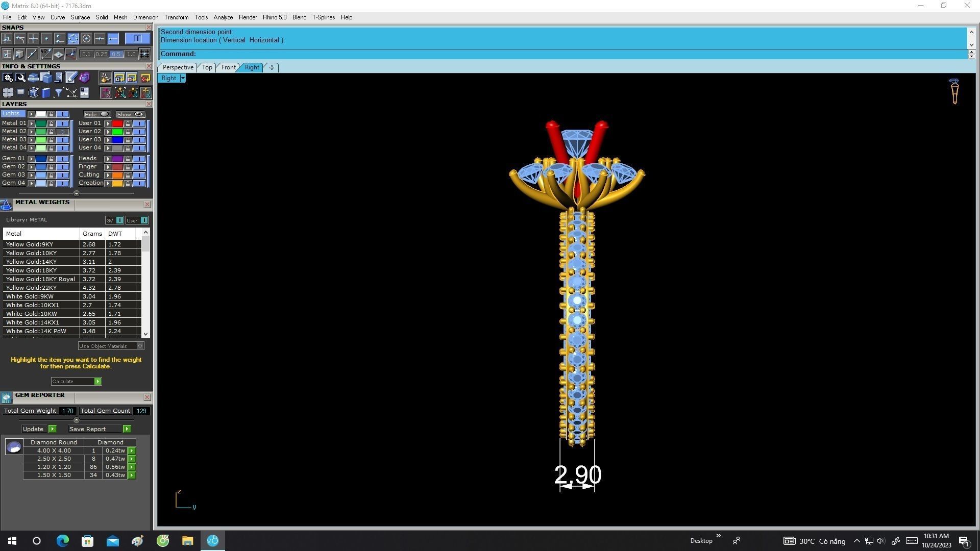Switch to the Perspective viewport tab
The width and height of the screenshot is (980, 551).
click(178, 67)
